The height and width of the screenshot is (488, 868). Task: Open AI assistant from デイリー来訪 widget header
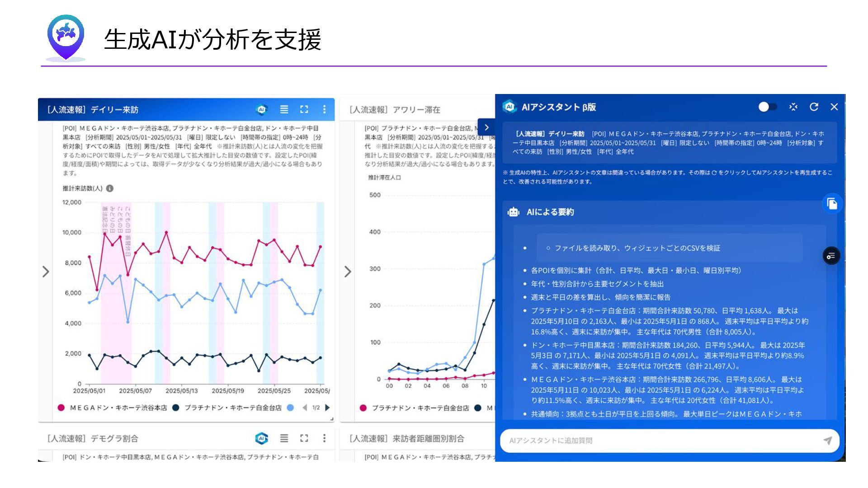[261, 109]
